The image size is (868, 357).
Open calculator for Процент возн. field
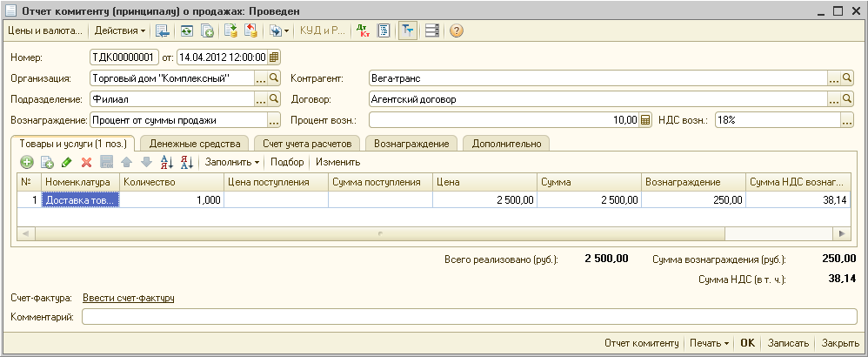[645, 120]
